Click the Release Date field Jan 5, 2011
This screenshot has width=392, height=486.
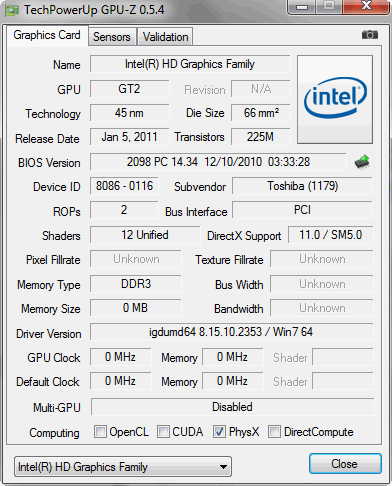pos(129,137)
